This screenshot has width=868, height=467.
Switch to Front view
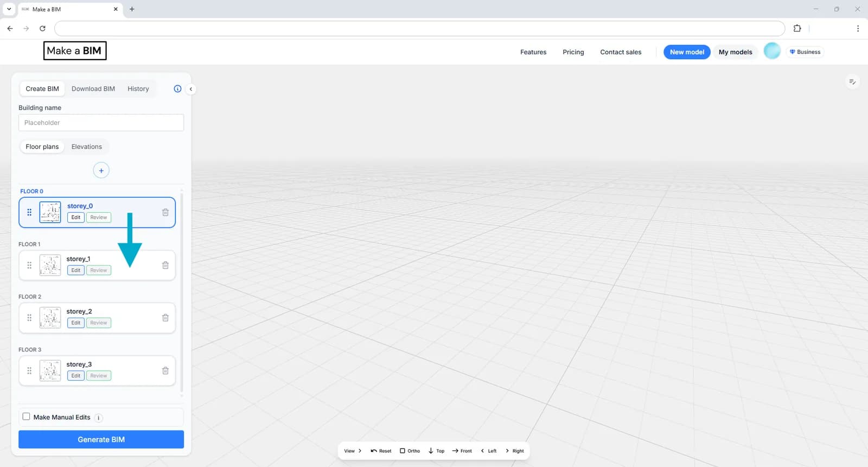462,451
